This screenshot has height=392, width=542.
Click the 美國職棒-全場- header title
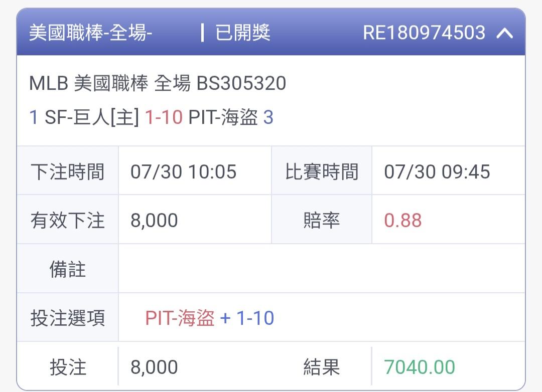[90, 33]
